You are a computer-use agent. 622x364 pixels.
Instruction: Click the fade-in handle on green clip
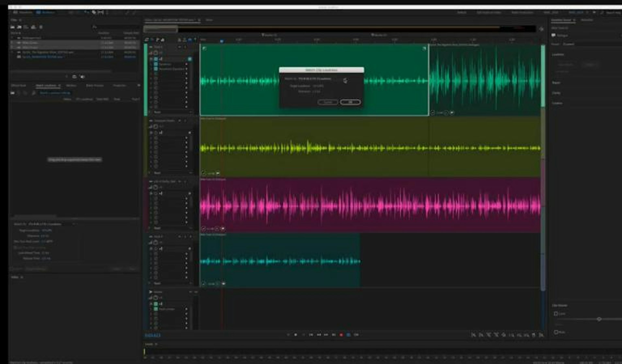tap(204, 48)
